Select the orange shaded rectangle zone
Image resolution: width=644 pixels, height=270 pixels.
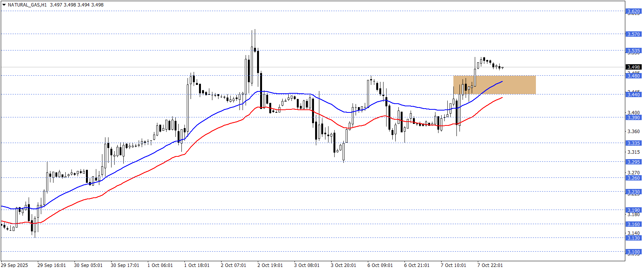[494, 85]
